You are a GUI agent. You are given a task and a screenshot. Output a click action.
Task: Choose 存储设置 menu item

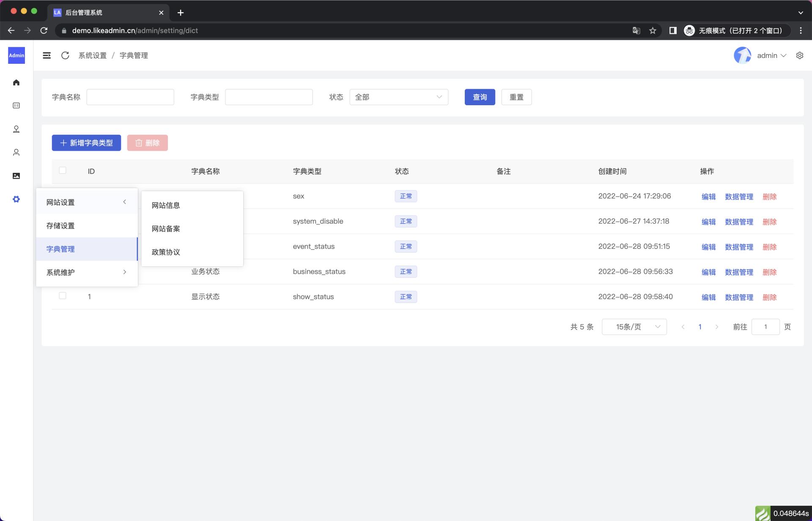coord(60,226)
